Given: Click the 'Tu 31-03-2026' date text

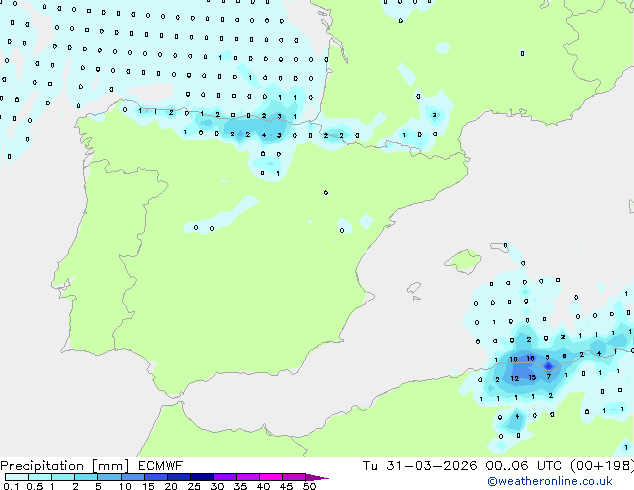Looking at the screenshot, I should (420, 466).
